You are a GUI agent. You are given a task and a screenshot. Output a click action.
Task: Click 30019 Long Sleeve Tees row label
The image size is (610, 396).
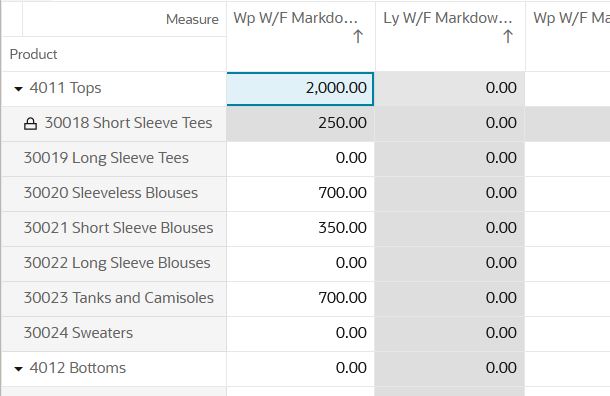[x=106, y=158]
